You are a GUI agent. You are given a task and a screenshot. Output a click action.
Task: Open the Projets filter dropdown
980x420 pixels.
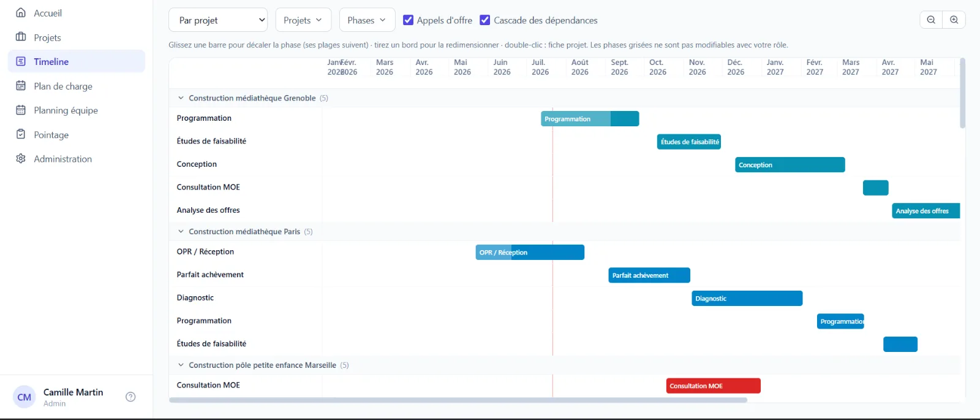pyautogui.click(x=303, y=20)
